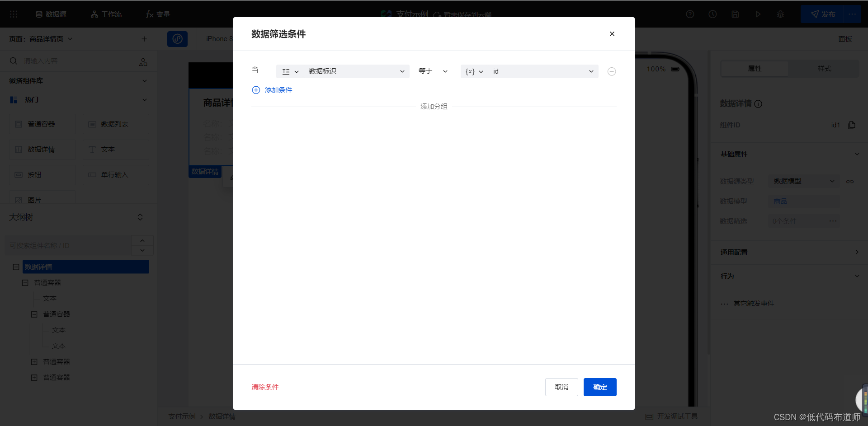Select the 普通容器 component in library

click(x=42, y=124)
